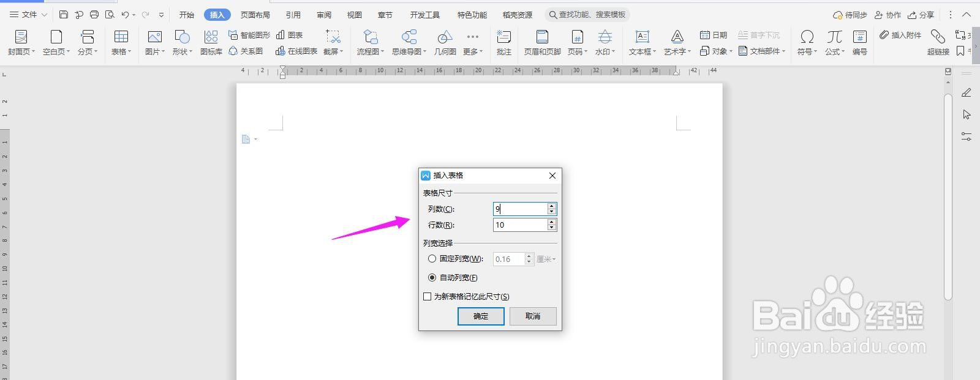Click the print icon in quick access bar
This screenshot has width=980, height=380.
click(x=94, y=14)
